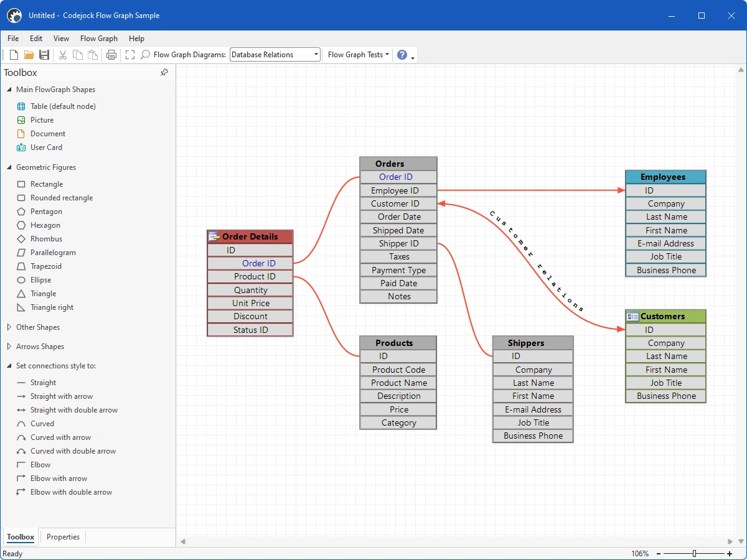Save the diagram using the floppy disk icon
Screen dimensions: 747x560
44,55
